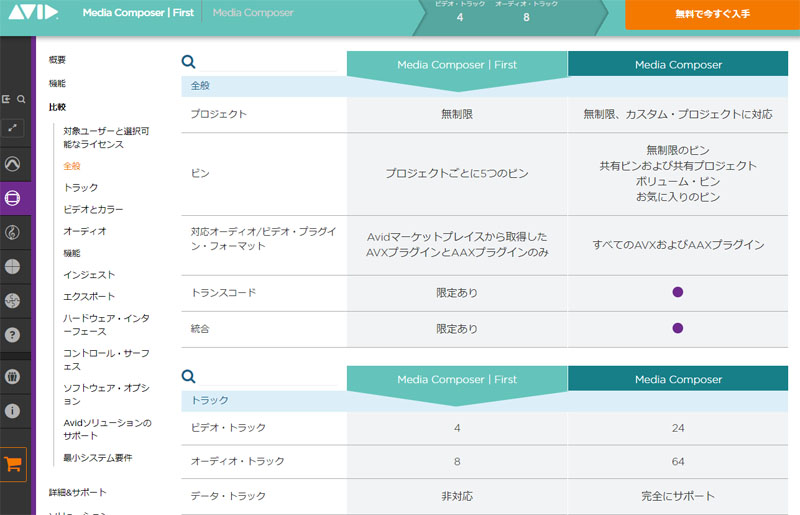Click the ビデオ・トラック row label

(228, 428)
